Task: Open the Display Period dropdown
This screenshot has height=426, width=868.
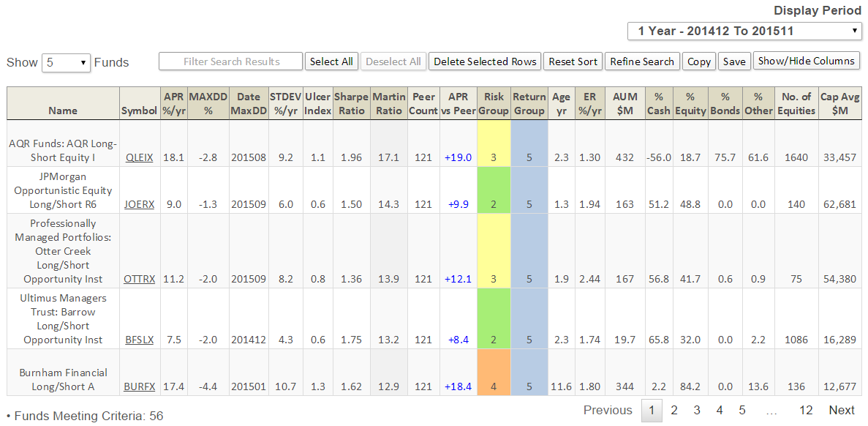Action: [744, 31]
